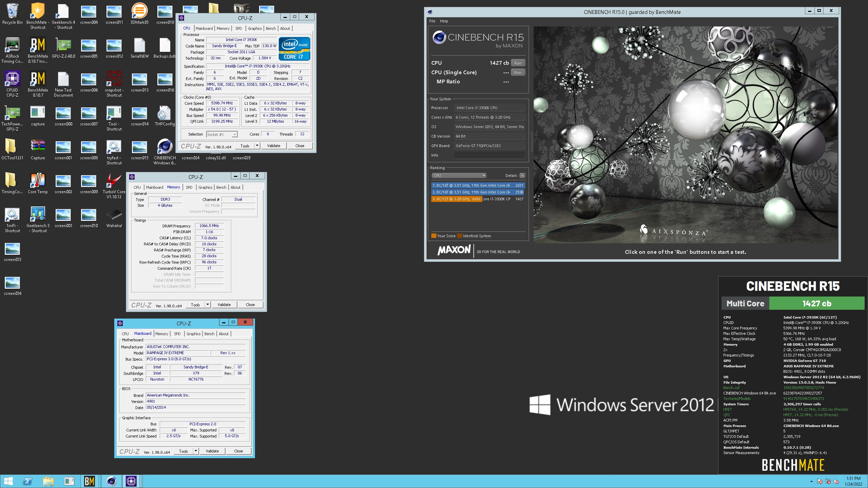
Task: Open the 3DMark03 desktop icon
Action: point(139,14)
